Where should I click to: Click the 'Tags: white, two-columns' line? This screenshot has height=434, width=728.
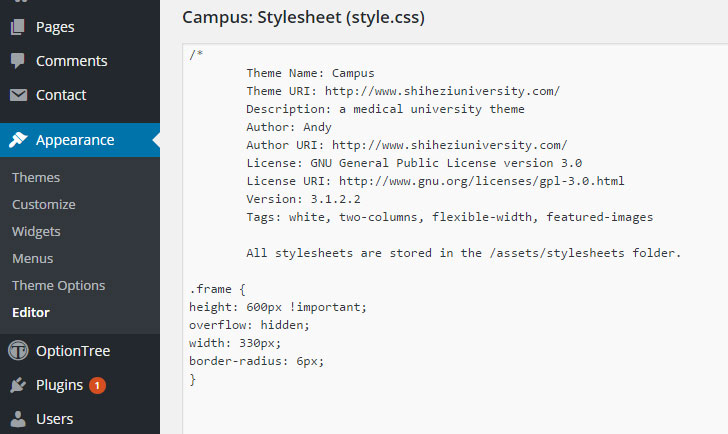[449, 217]
